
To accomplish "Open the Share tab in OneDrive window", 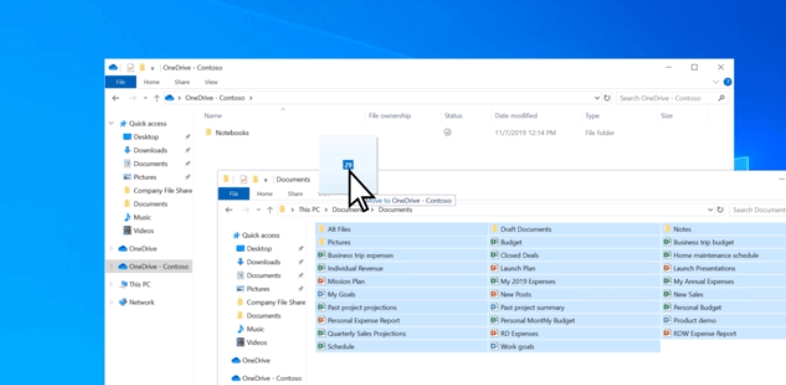I will tap(182, 82).
